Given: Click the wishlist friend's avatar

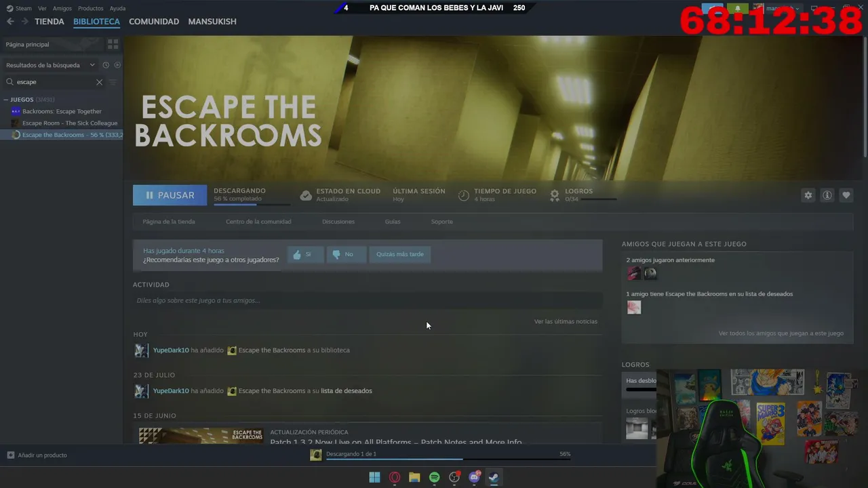Looking at the screenshot, I should (633, 307).
